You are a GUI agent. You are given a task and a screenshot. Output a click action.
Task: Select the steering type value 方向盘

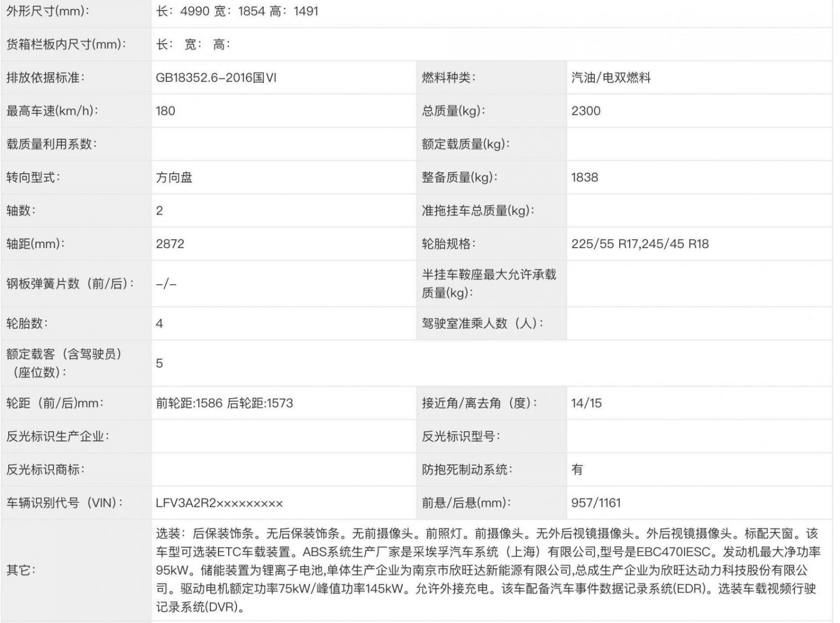tap(174, 178)
